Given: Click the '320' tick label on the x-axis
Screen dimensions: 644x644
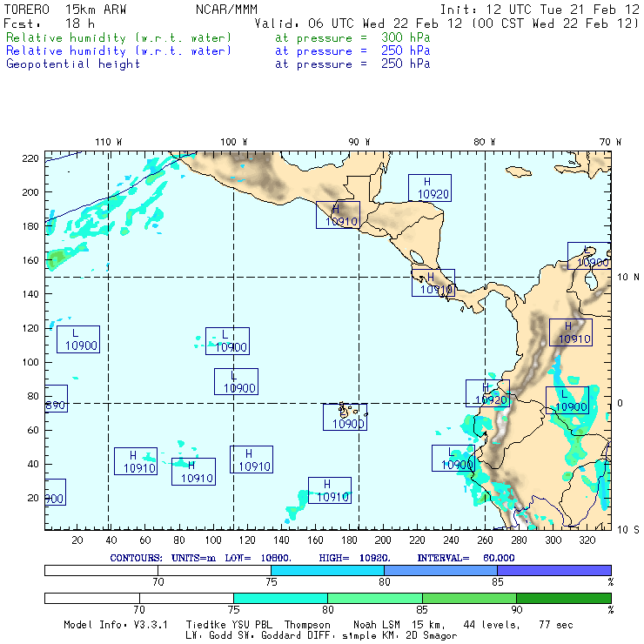Looking at the screenshot, I should pyautogui.click(x=587, y=540).
